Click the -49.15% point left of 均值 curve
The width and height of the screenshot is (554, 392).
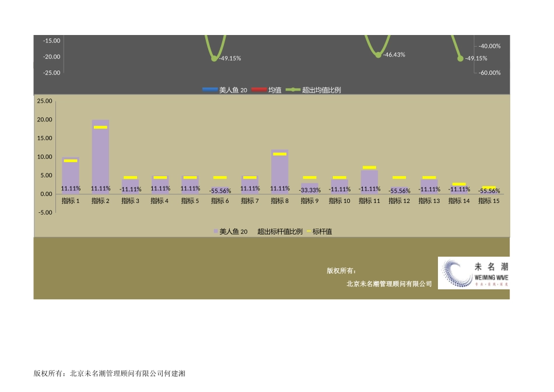click(x=214, y=58)
